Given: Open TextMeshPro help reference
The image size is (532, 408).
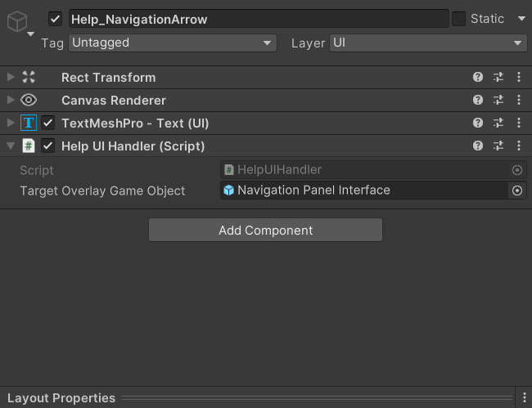Looking at the screenshot, I should [478, 123].
